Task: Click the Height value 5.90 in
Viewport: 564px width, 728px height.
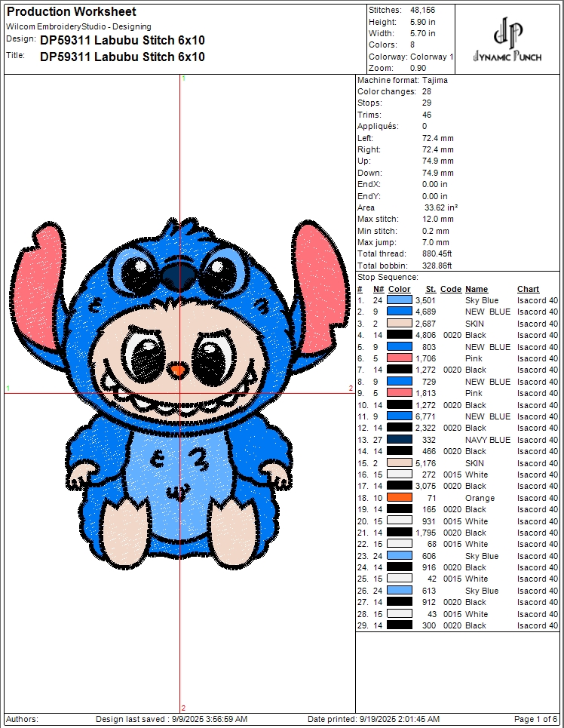Action: pyautogui.click(x=422, y=22)
